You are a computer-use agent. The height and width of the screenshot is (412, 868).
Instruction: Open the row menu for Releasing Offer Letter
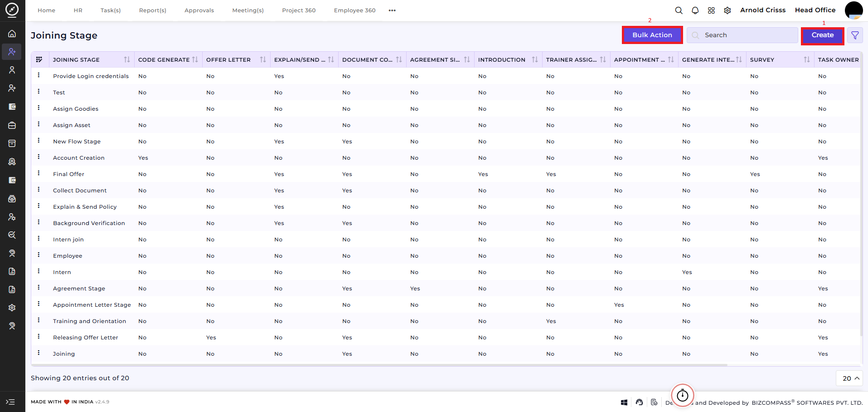pyautogui.click(x=39, y=337)
